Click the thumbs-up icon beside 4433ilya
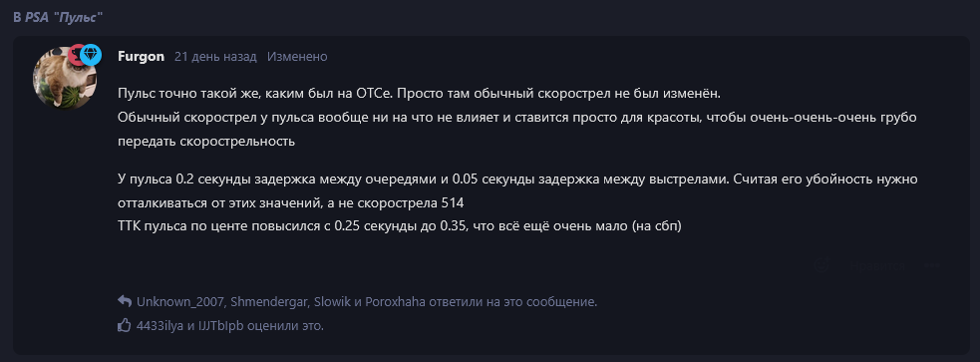Image resolution: width=980 pixels, height=362 pixels. (125, 325)
